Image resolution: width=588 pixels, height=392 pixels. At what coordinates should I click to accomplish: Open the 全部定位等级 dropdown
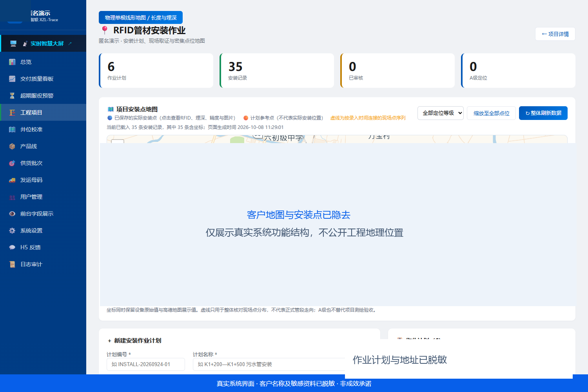pyautogui.click(x=441, y=113)
